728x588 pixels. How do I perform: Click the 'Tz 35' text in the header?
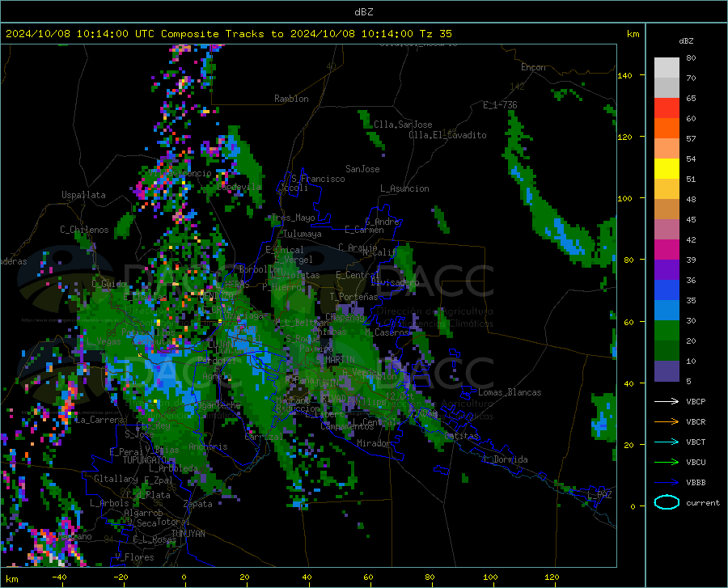(435, 34)
